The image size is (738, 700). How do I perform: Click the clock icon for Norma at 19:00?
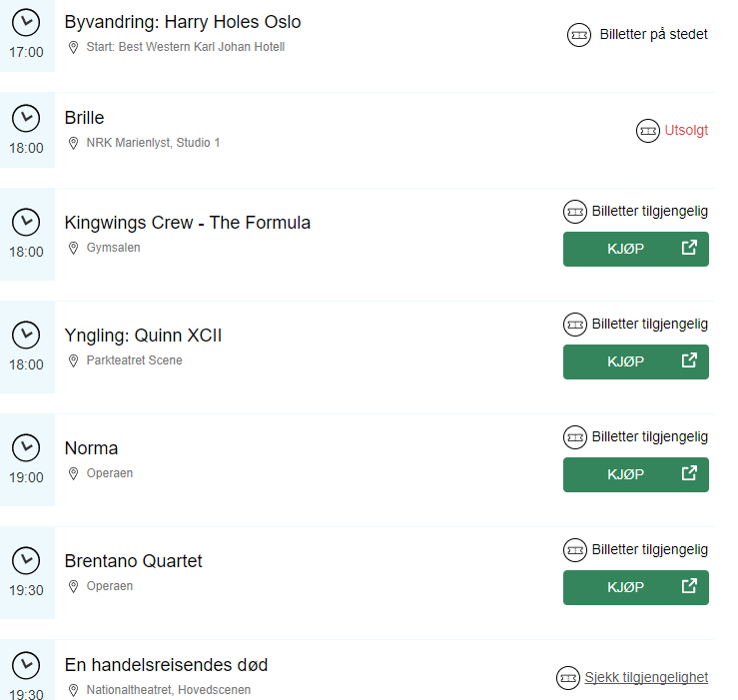coord(26,447)
